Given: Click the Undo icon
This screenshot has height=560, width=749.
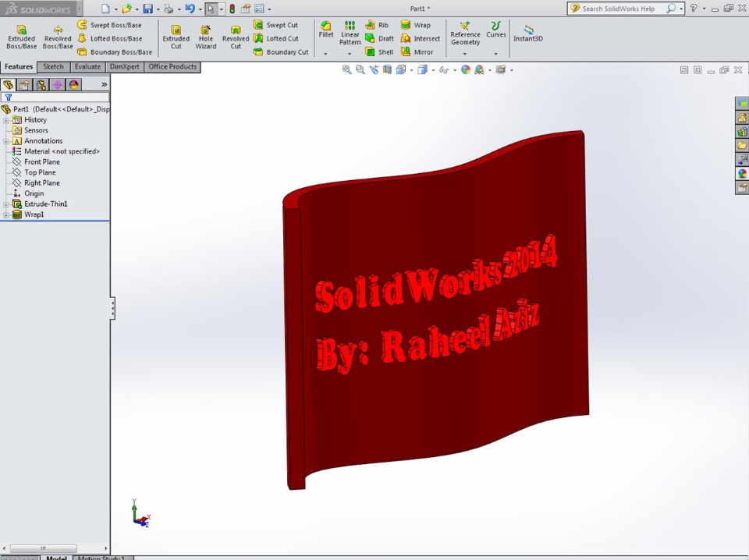Looking at the screenshot, I should point(190,9).
